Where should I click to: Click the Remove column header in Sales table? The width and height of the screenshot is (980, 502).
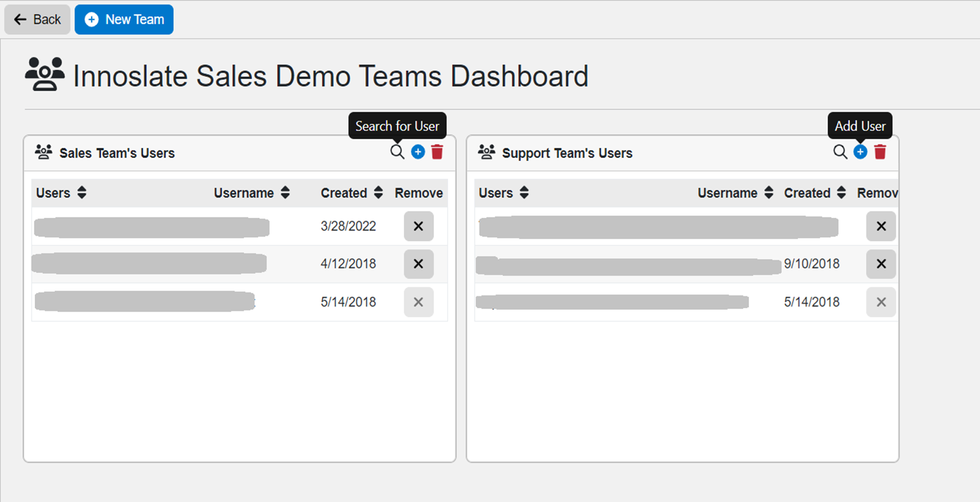(419, 193)
